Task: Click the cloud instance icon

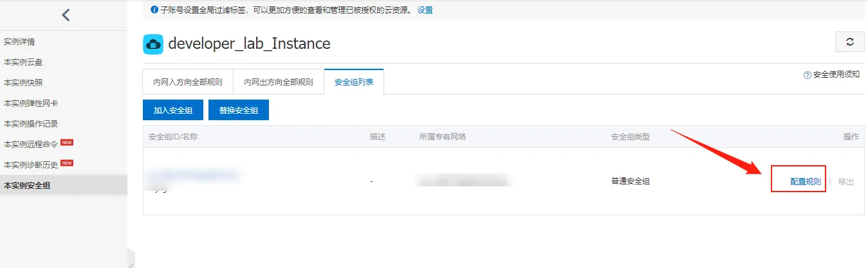Action: click(152, 44)
